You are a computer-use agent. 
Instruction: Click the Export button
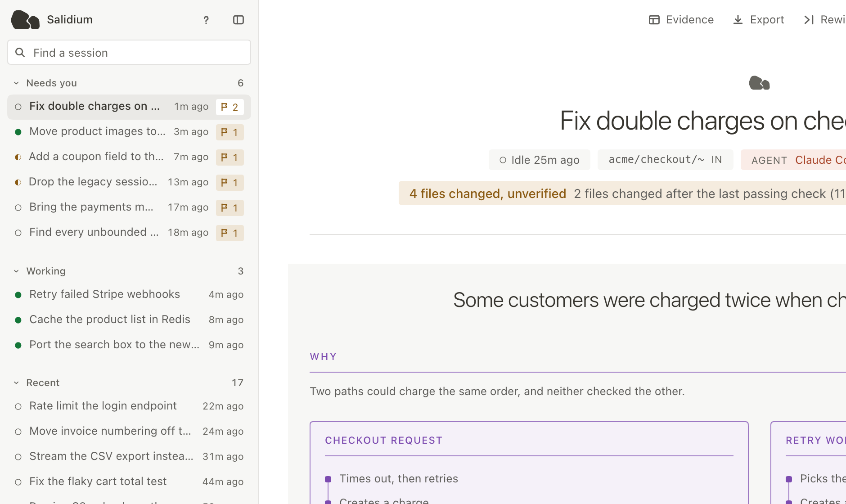[x=759, y=20]
